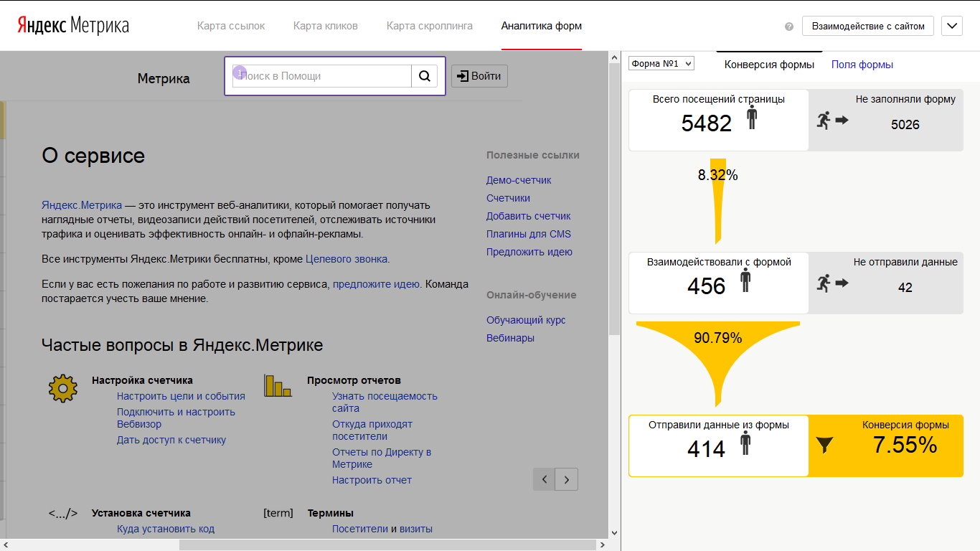Click the help question mark icon
This screenshot has width=980, height=551.
(789, 27)
